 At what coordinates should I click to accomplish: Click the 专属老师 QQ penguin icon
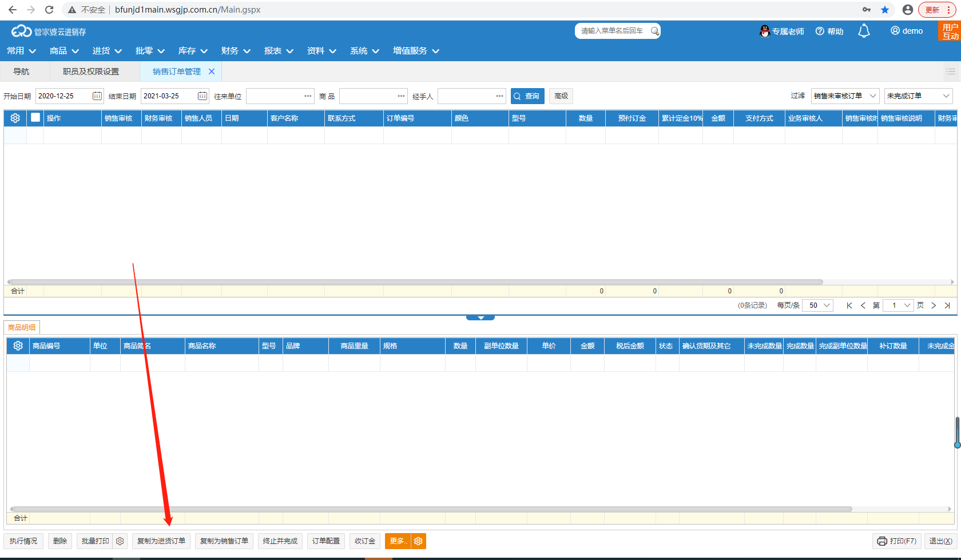[x=765, y=31]
